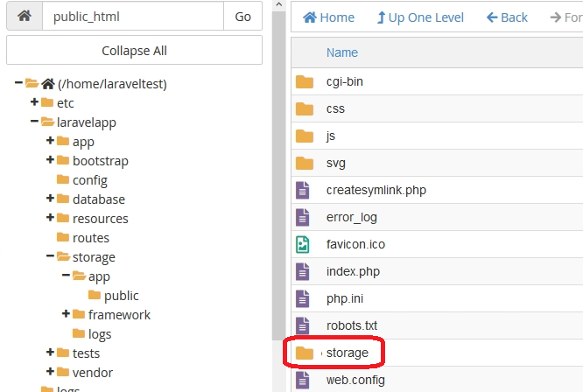Select the laravelapp folder label

coord(87,122)
